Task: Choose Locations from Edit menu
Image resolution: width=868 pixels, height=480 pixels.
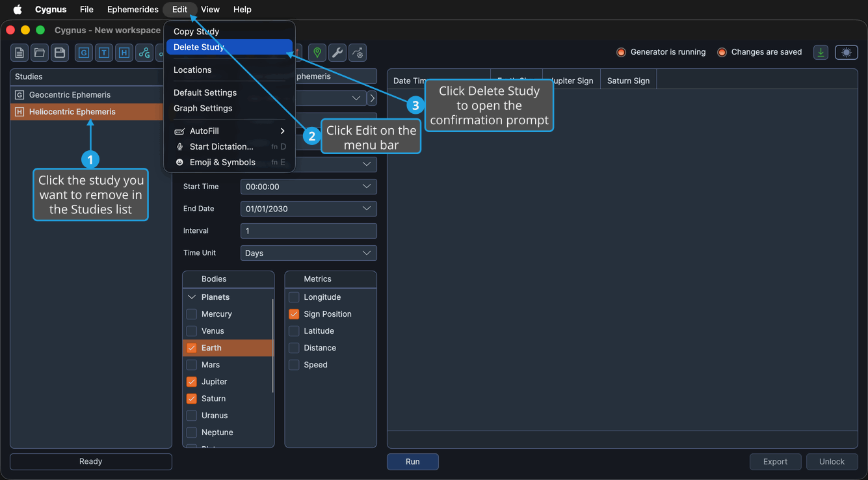Action: [x=230, y=70]
